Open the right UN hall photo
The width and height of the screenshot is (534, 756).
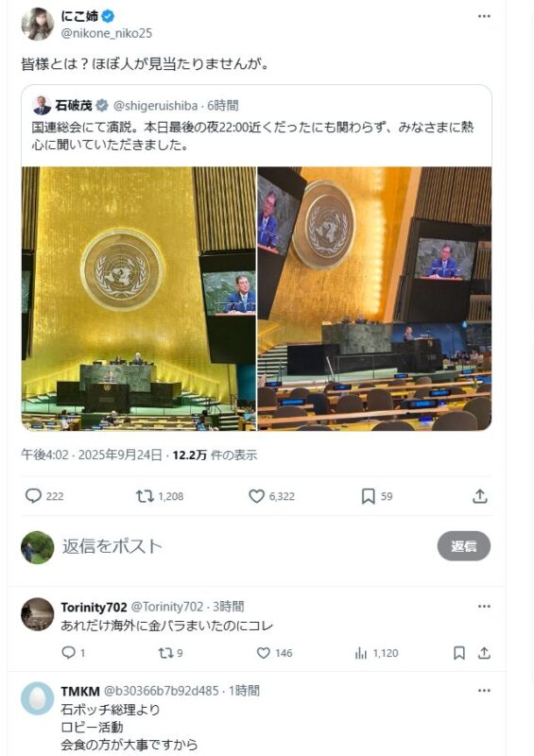[x=375, y=299]
